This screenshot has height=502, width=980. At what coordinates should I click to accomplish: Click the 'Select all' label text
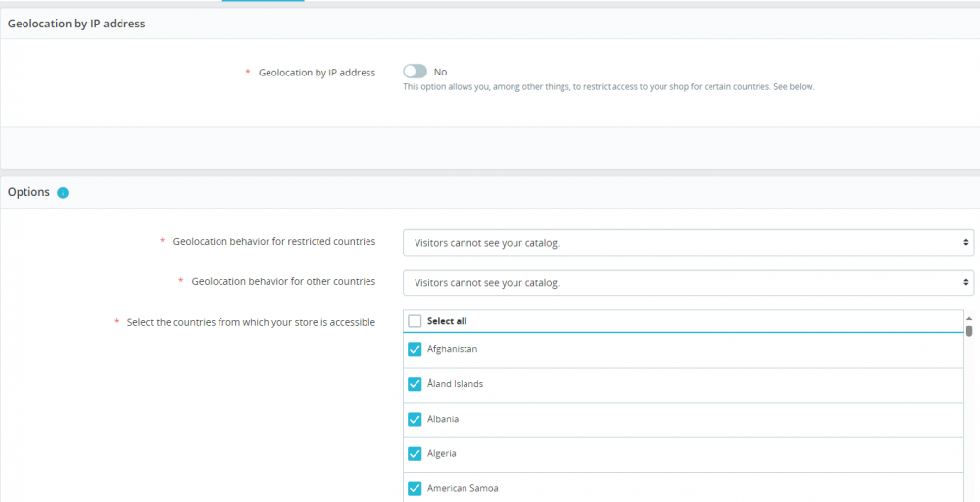click(x=447, y=321)
